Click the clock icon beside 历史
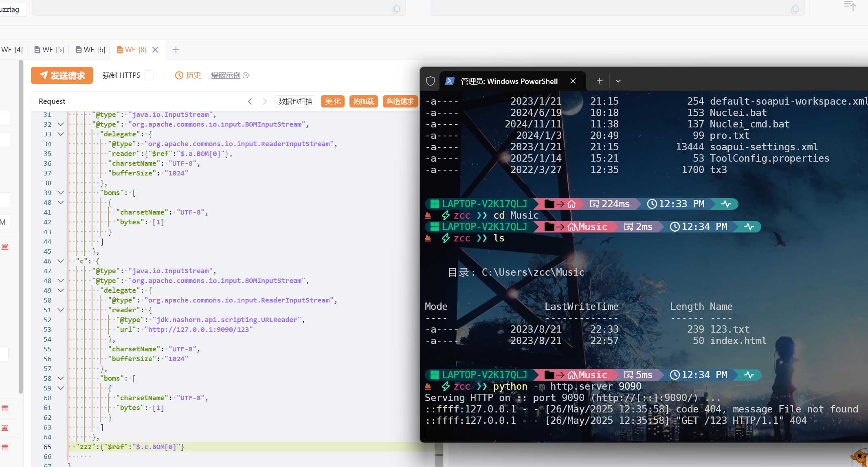The width and height of the screenshot is (868, 467). (x=179, y=75)
